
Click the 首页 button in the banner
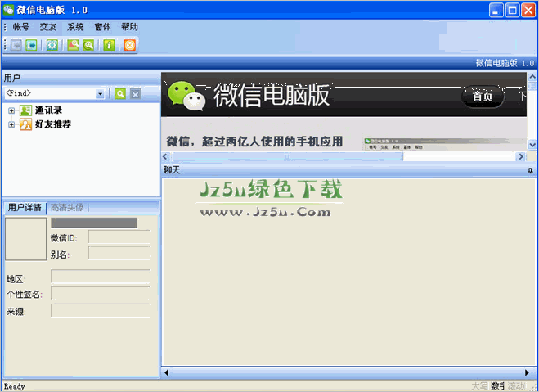click(483, 97)
